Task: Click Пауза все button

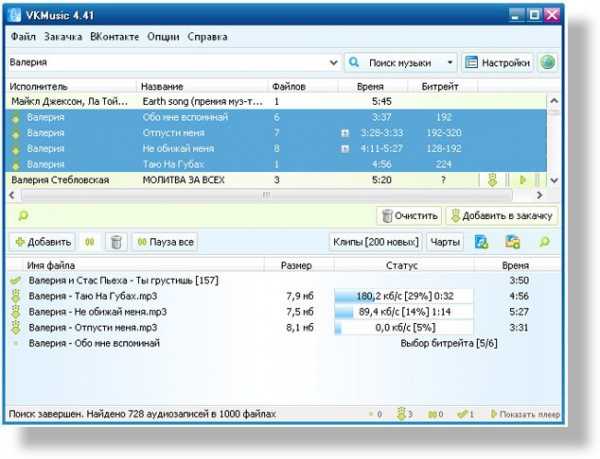Action: 165,242
